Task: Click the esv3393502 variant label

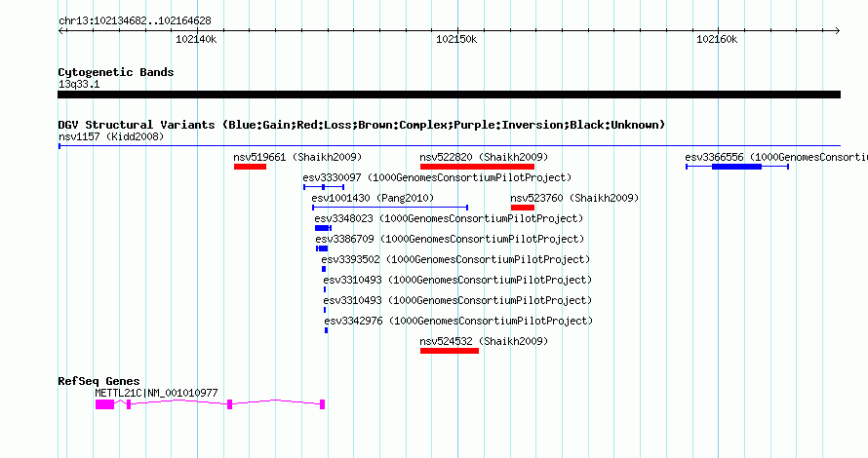Action: pyautogui.click(x=455, y=259)
